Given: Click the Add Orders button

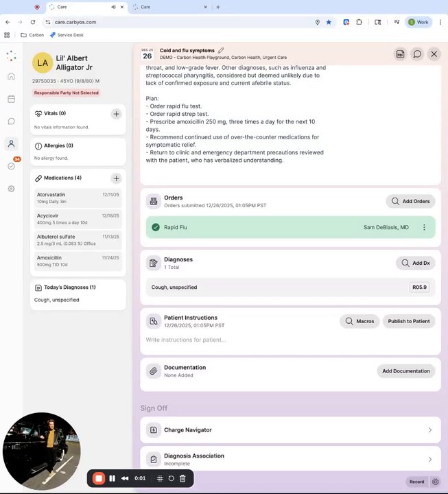Looking at the screenshot, I should tap(410, 201).
